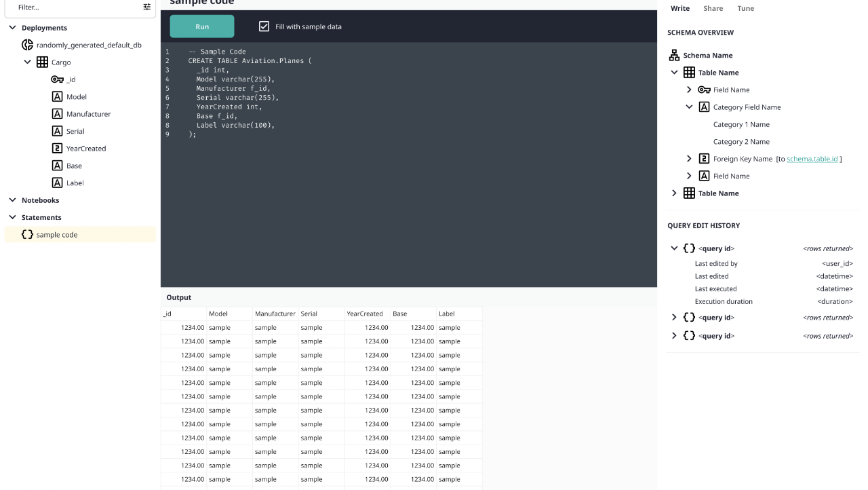The image size is (868, 490).
Task: Click the key icon next to _id
Action: (58, 79)
